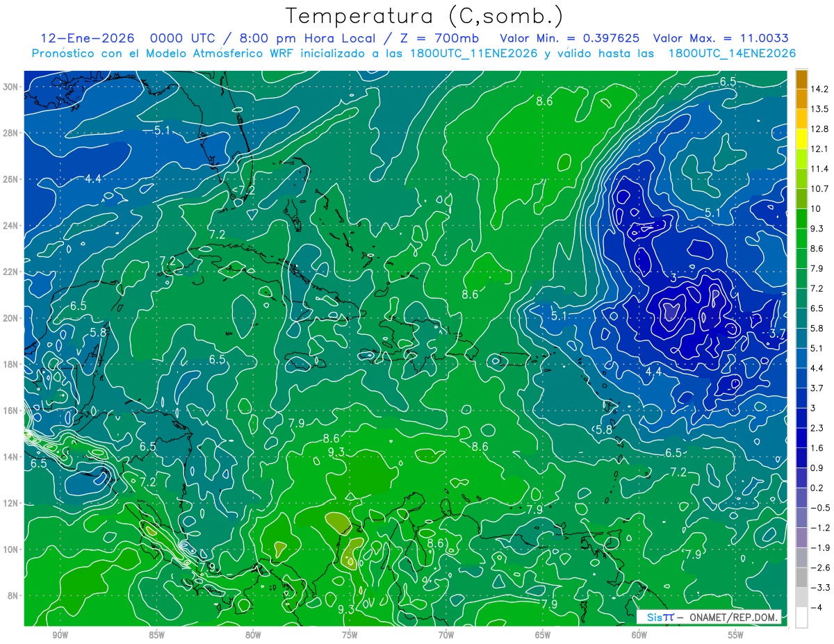Click the latitude label "10N"
Screen dimensions: 834x644
tap(12, 550)
